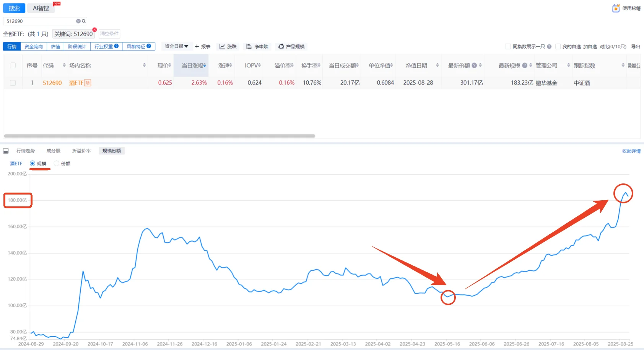This screenshot has width=644, height=350.
Task: Open the 规模份额 tab
Action: (112, 151)
